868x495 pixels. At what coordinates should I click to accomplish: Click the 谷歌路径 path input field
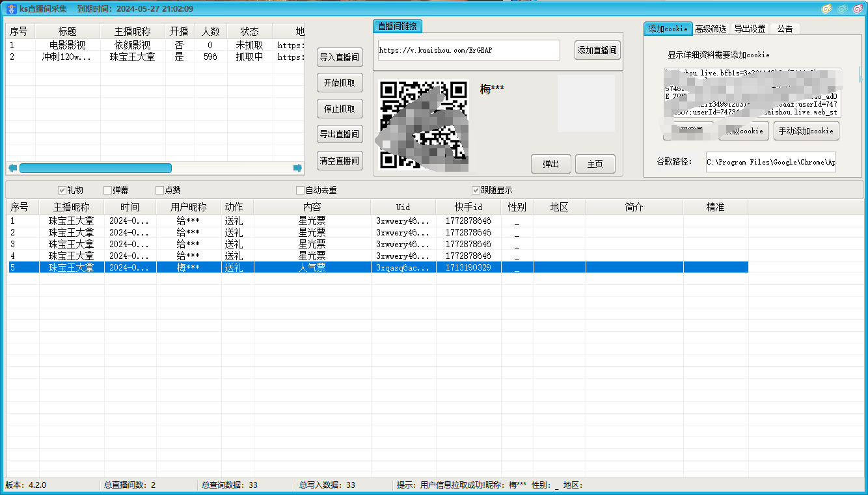(771, 162)
